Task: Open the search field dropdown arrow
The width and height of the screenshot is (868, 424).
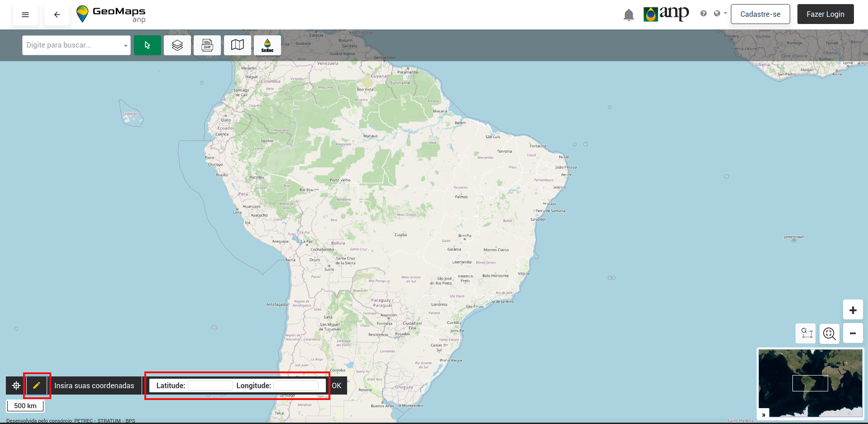Action: [x=125, y=45]
